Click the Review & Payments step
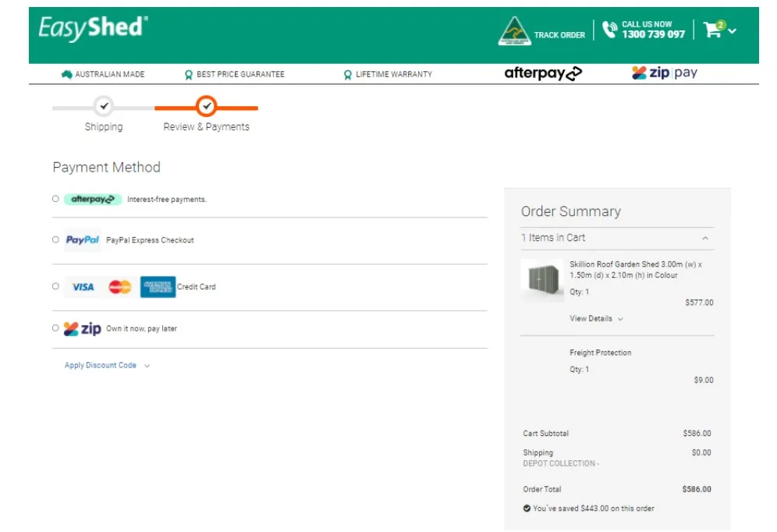Image resolution: width=777 pixels, height=532 pixels. (x=206, y=107)
